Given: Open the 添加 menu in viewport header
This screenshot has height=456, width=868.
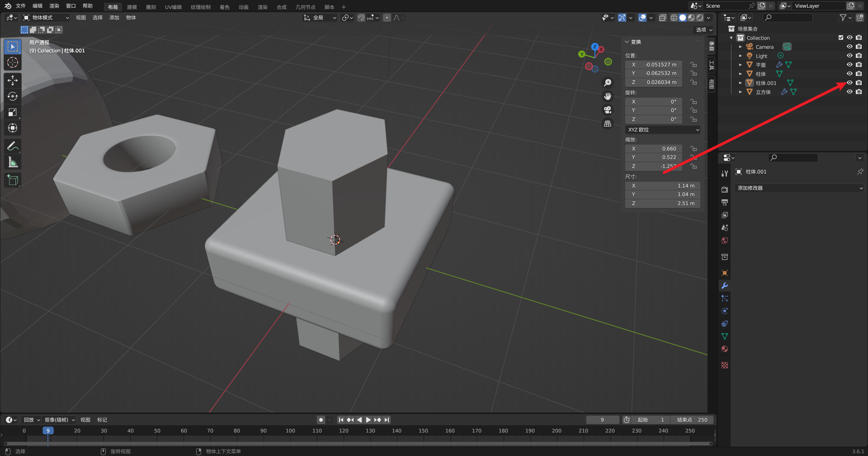Looking at the screenshot, I should 114,18.
